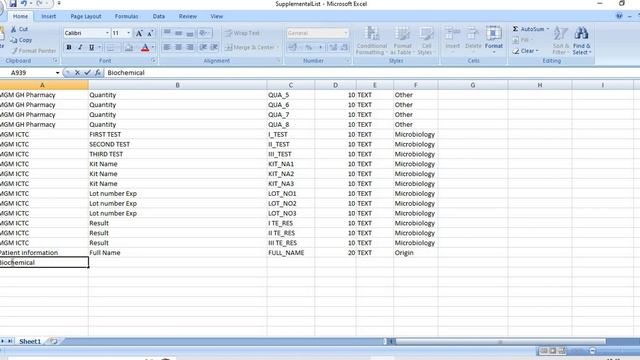Open the Page Layout tab
The image size is (640, 360).
click(x=86, y=16)
